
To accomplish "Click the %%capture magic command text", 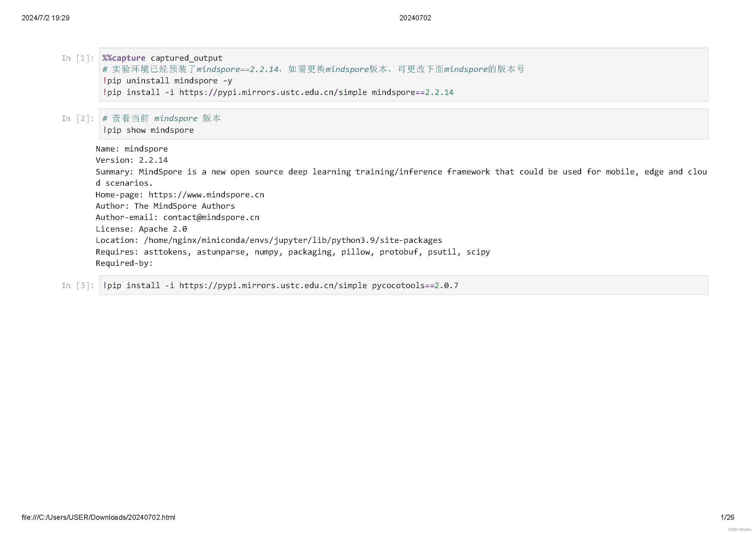I will (x=124, y=58).
